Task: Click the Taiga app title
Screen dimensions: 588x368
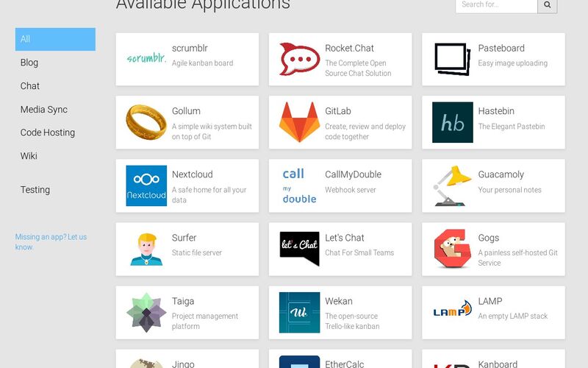Action: click(182, 301)
